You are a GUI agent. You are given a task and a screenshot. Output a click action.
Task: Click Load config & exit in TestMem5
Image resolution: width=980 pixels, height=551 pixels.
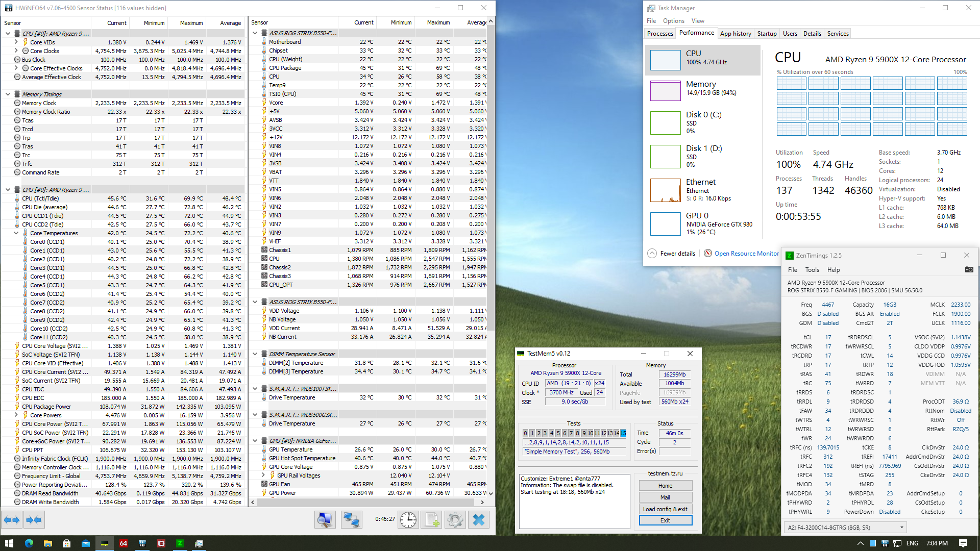point(665,509)
